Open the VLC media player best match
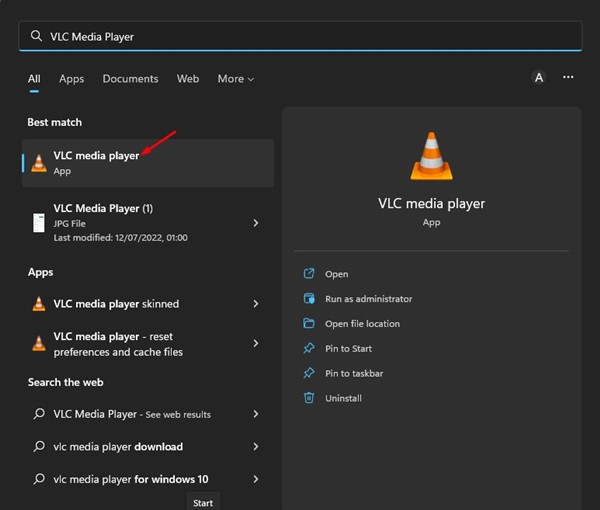Screen dimensions: 600x510 (x=148, y=163)
